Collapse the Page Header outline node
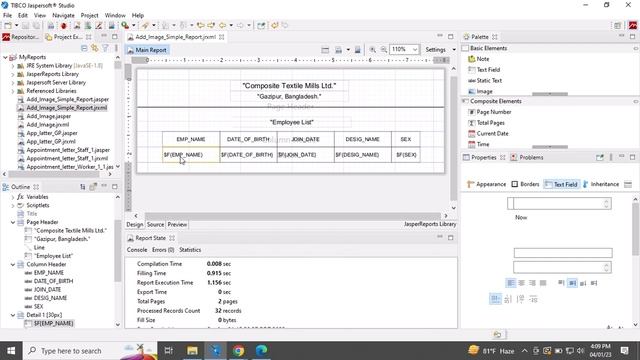The image size is (640, 360). coord(13,222)
